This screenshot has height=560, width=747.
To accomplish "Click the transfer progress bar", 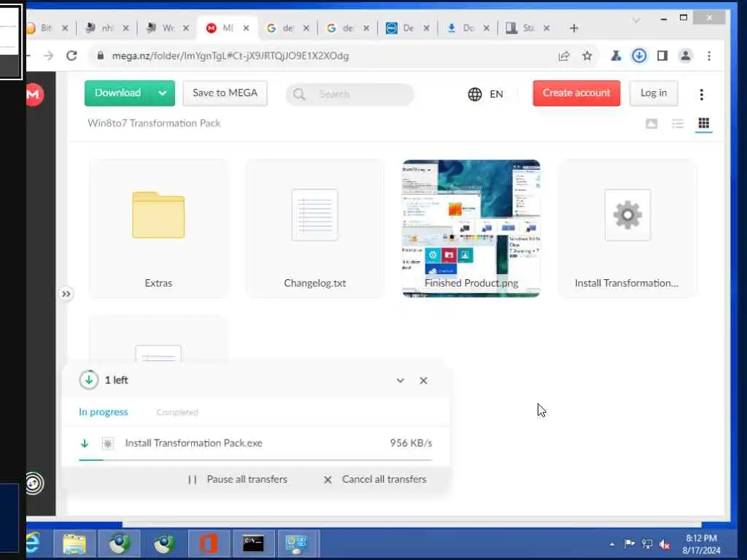I will tap(256, 460).
